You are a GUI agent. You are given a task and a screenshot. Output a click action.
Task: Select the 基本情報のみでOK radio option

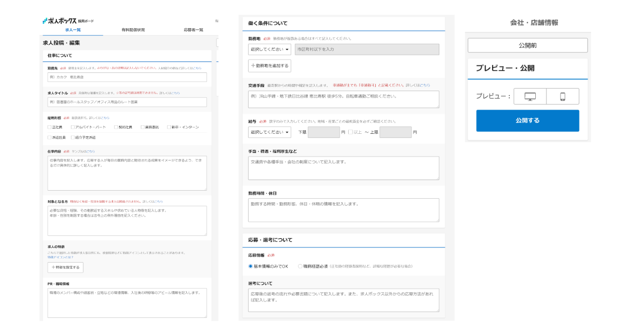[x=251, y=266]
